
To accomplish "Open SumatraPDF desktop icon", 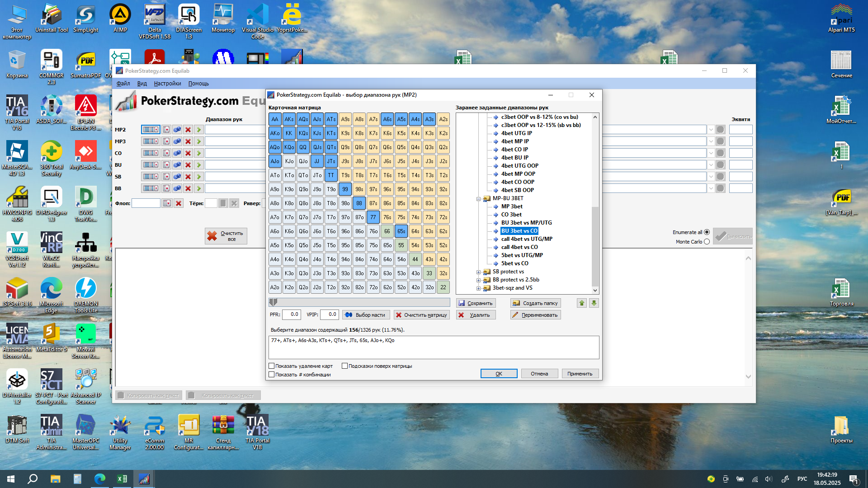I will click(x=86, y=64).
